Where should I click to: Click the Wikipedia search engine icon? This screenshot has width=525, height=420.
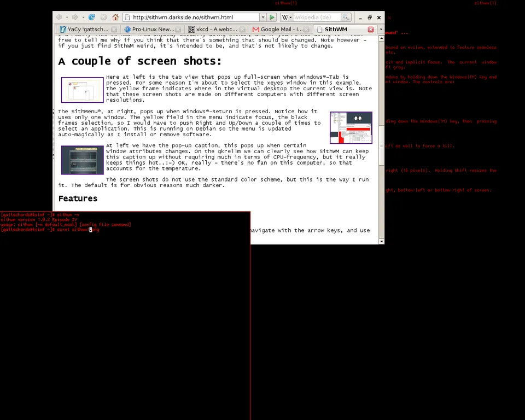pos(285,17)
